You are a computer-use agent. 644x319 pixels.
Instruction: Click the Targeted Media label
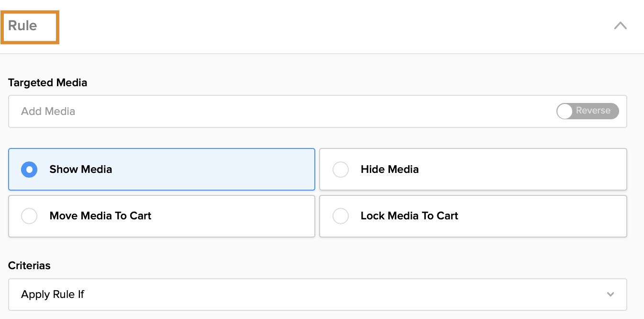coord(47,83)
